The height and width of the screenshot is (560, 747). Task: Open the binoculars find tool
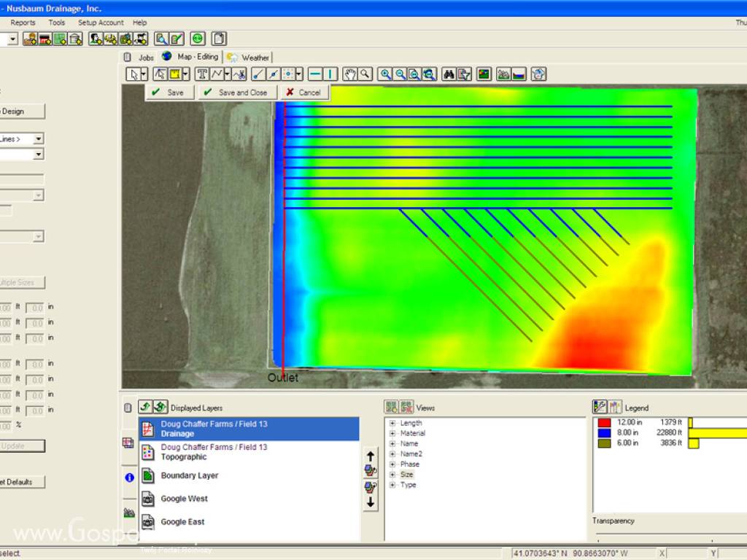tap(449, 74)
